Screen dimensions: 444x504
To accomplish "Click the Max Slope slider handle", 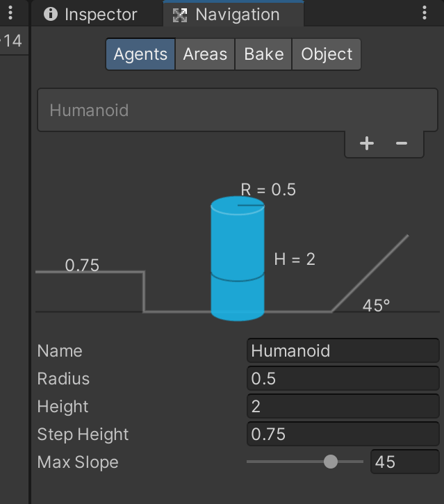I will click(331, 462).
